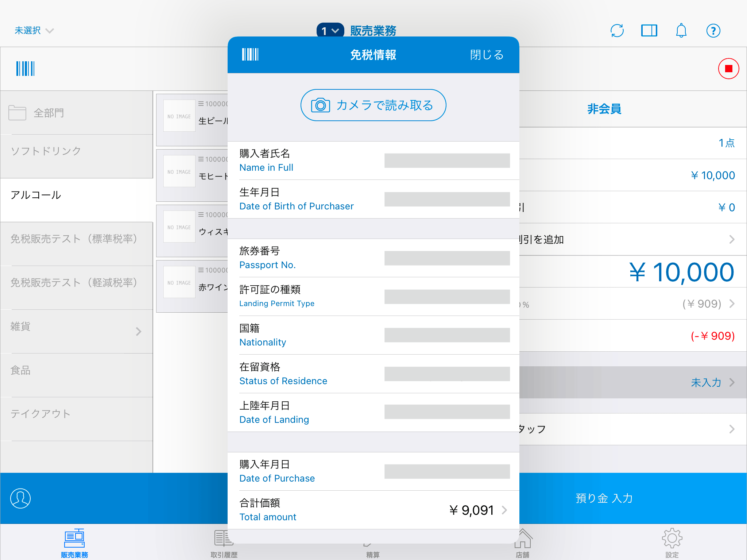Click the refresh sync icon in top bar

click(617, 31)
